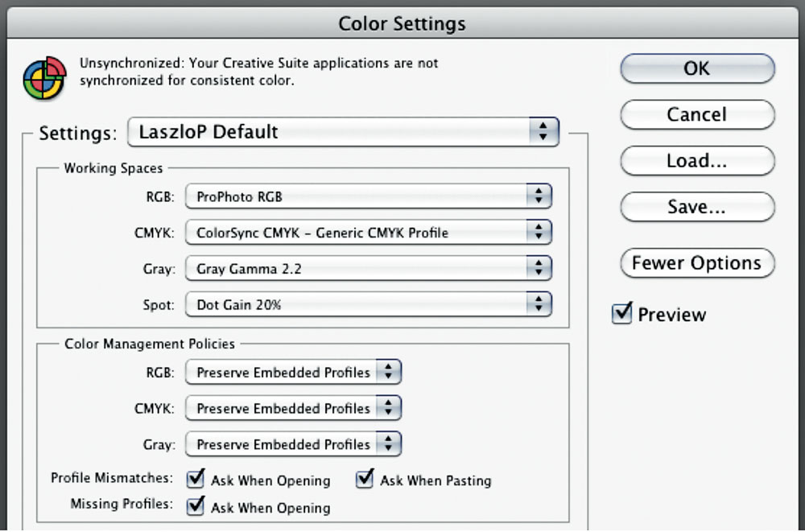Image resolution: width=805 pixels, height=532 pixels.
Task: Click the Profile Mismatches label
Action: tap(112, 478)
